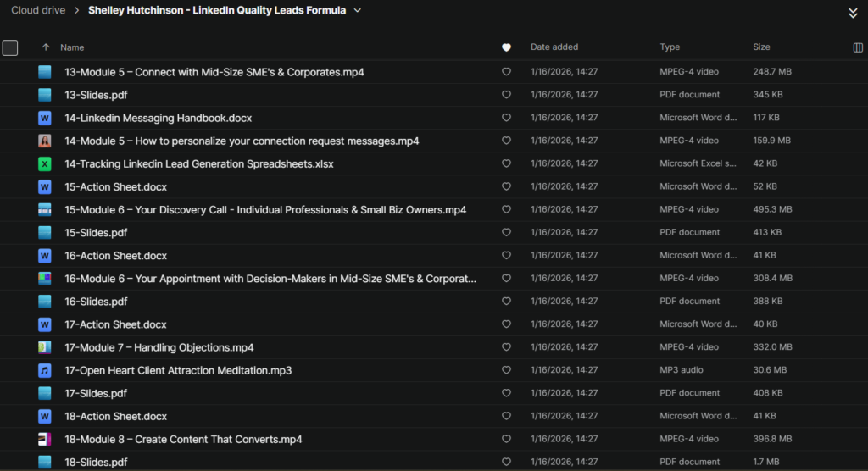
Task: Sort by the Date added column
Action: pos(554,47)
